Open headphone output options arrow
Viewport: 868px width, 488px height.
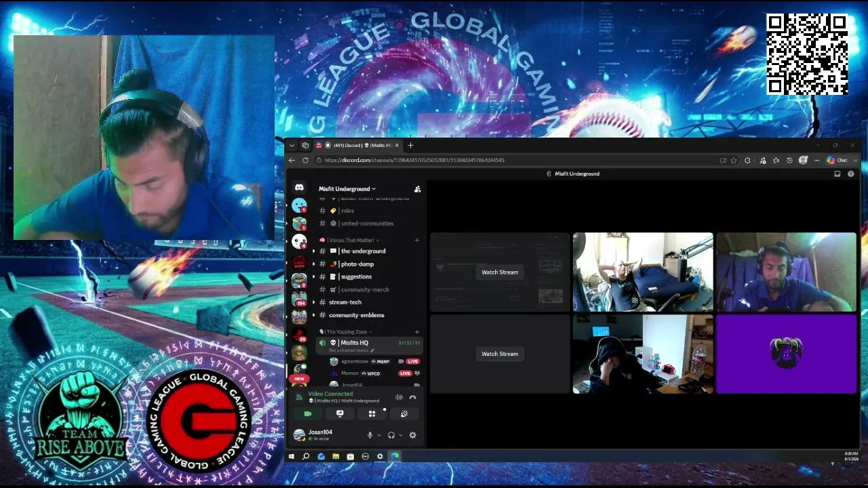(400, 435)
